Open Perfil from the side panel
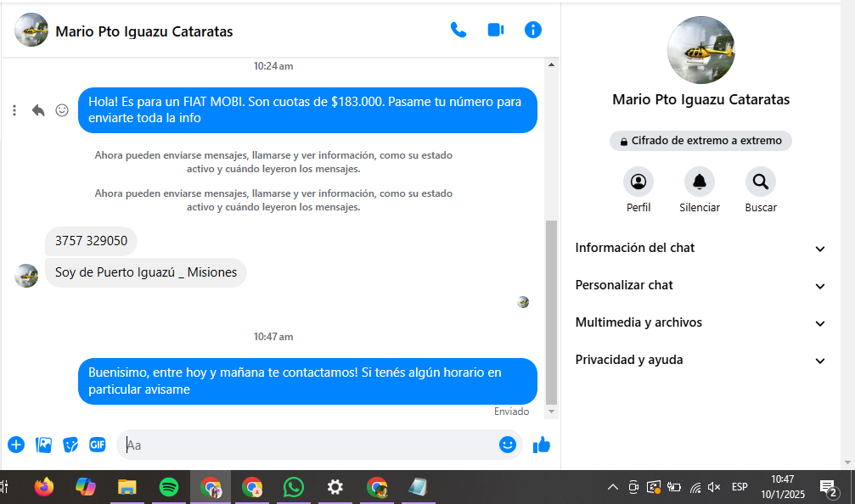The image size is (855, 504). coord(638,190)
